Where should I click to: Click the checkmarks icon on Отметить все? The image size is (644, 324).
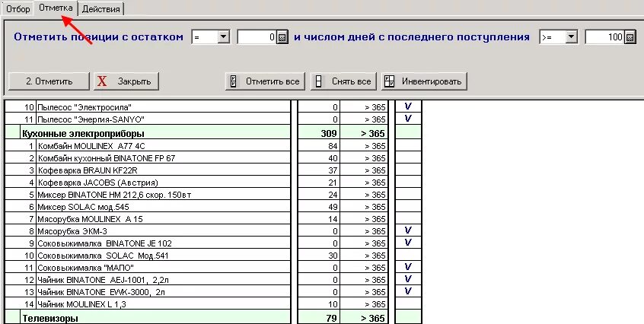[x=233, y=81]
